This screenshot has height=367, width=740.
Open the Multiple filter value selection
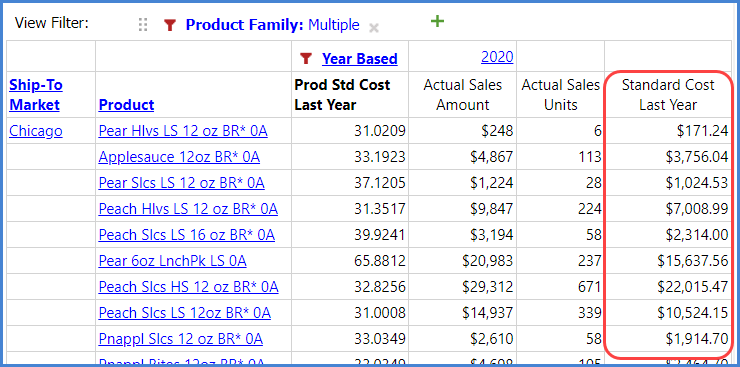(334, 25)
